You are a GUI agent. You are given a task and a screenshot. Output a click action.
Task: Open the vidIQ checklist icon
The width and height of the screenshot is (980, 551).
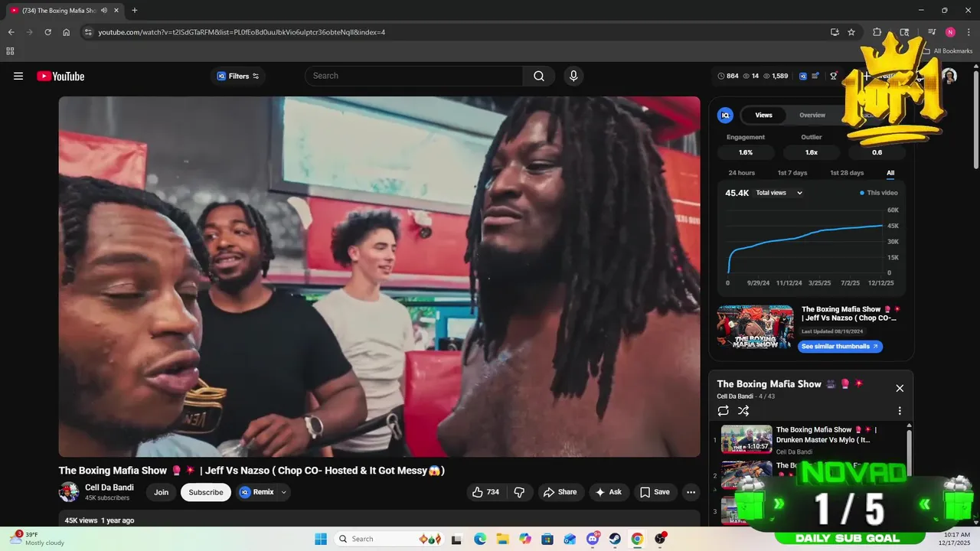pyautogui.click(x=815, y=76)
